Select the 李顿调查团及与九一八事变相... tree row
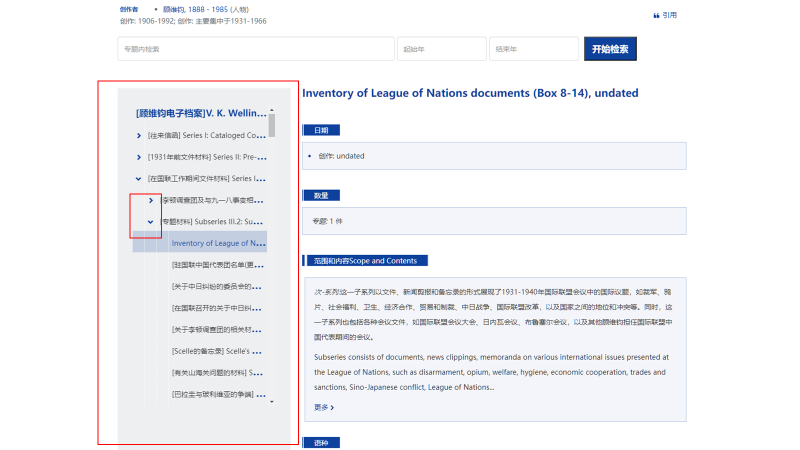800x450 pixels. click(212, 201)
